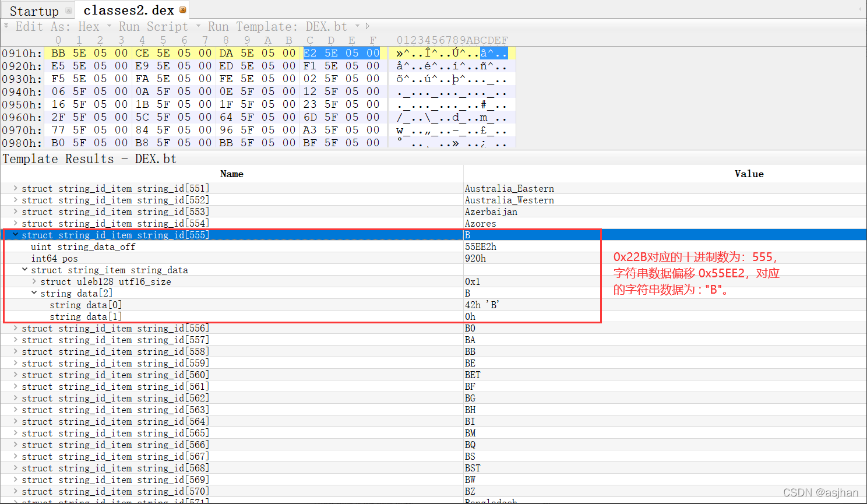Close the Startup tab

69,10
